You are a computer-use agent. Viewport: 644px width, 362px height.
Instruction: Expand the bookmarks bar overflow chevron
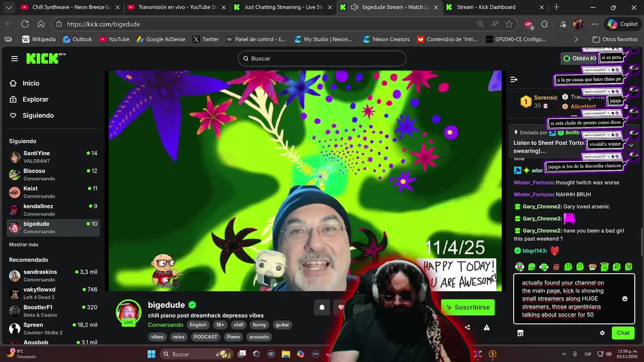[576, 39]
